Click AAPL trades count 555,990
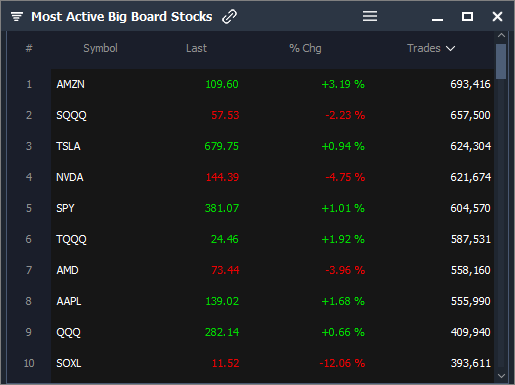The image size is (515, 385). tap(470, 301)
